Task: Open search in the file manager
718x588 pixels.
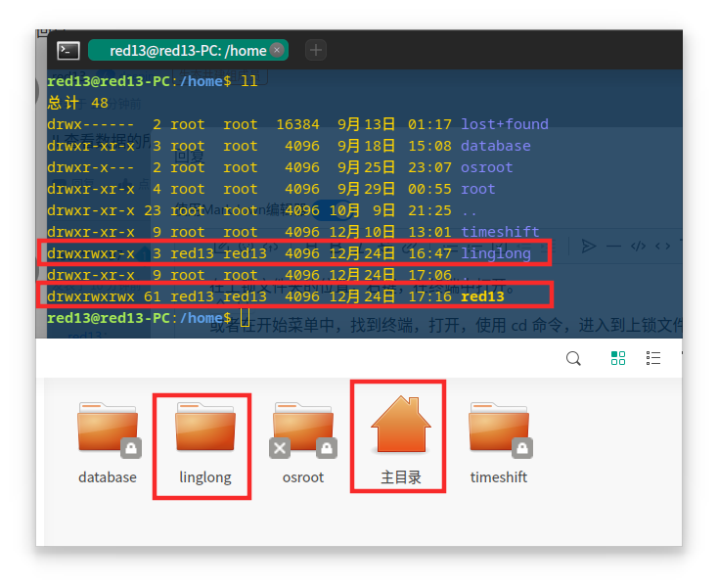Action: (x=573, y=358)
